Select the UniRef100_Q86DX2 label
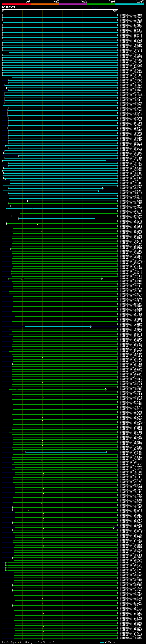Image resolution: width=146 pixels, height=644 pixels. tap(131, 563)
